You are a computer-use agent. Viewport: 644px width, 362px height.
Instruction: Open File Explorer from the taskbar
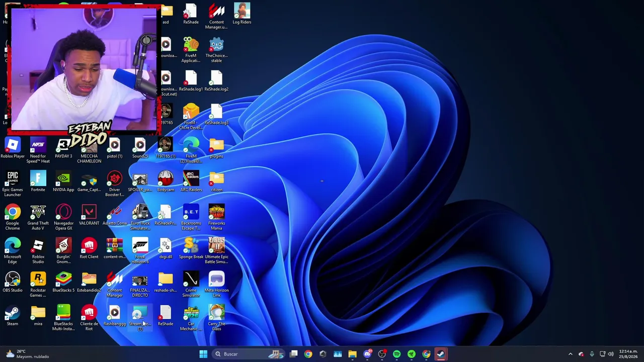pos(352,354)
